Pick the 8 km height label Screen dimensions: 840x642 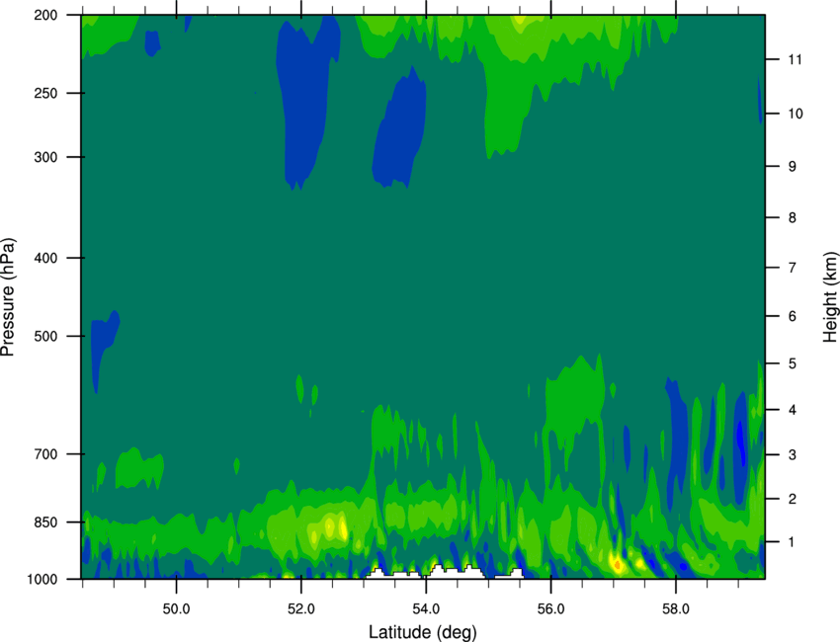click(792, 217)
